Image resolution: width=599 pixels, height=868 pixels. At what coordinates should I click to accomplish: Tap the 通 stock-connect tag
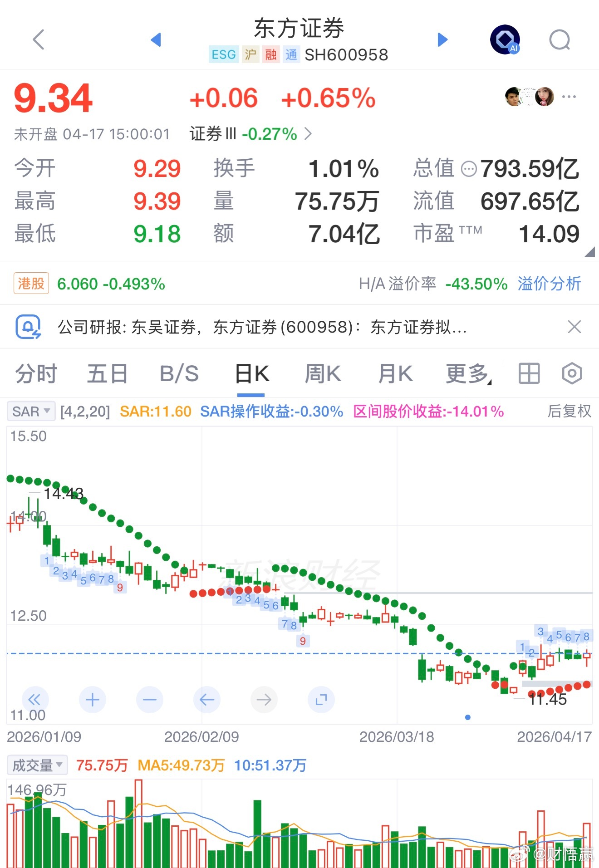point(291,55)
